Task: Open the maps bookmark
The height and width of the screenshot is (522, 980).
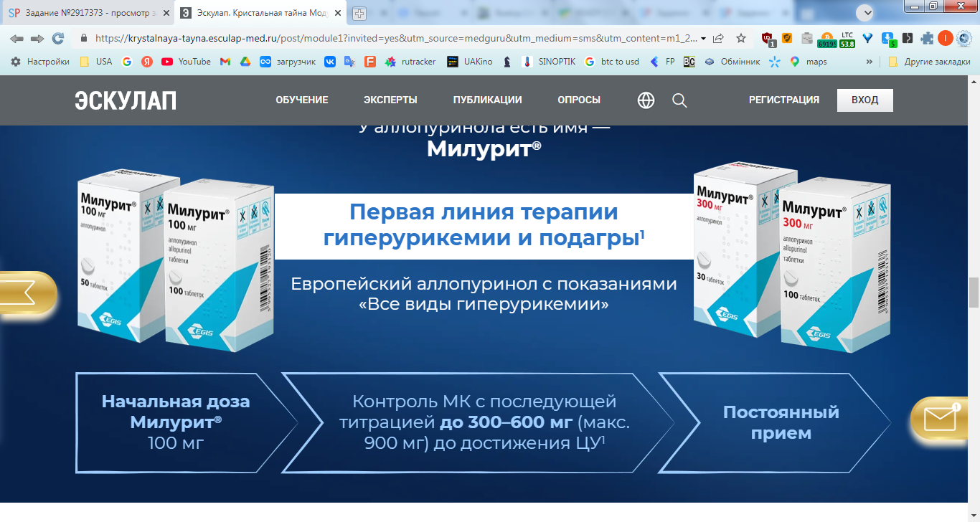Action: [x=809, y=62]
